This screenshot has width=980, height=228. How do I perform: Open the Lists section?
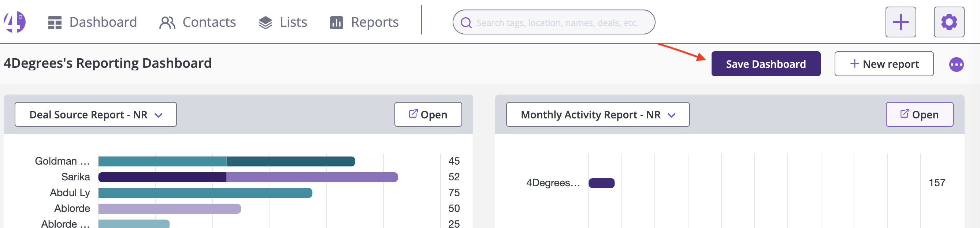click(x=283, y=22)
